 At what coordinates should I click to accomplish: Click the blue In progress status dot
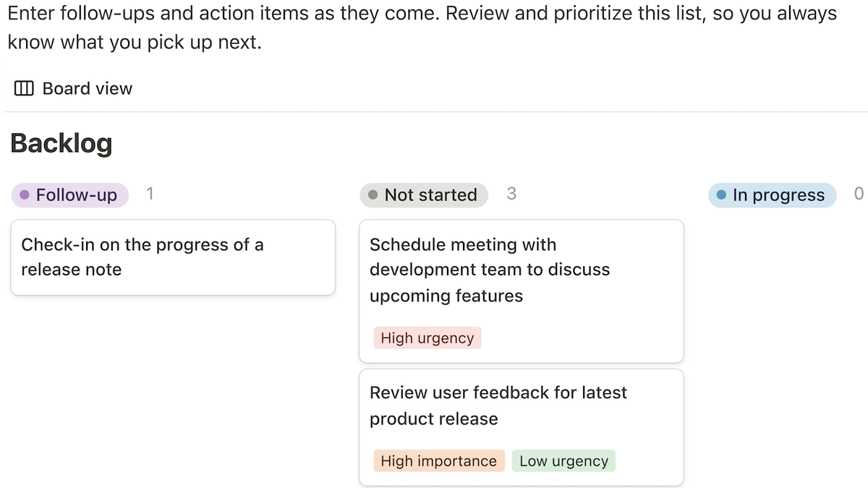(x=721, y=195)
